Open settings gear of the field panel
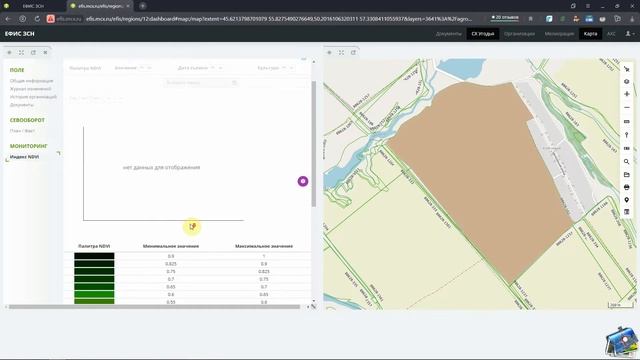Image resolution: width=640 pixels, height=360 pixels. click(9, 52)
